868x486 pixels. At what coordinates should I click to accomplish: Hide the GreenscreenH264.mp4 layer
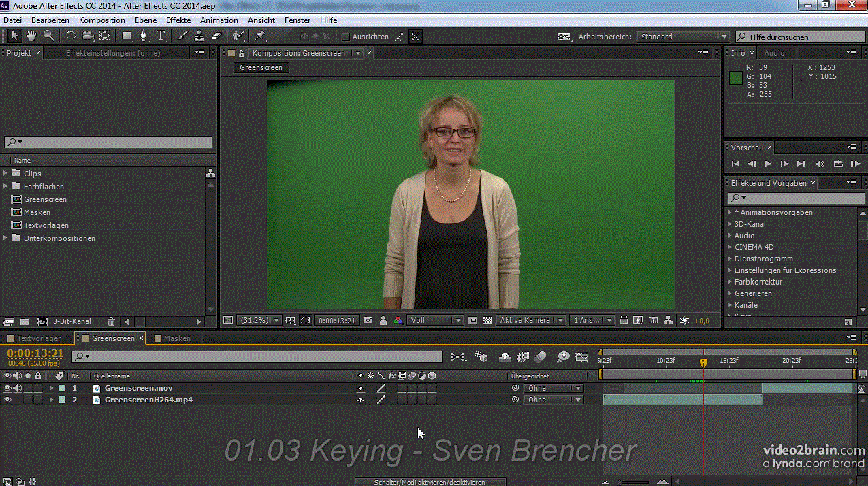tap(7, 400)
